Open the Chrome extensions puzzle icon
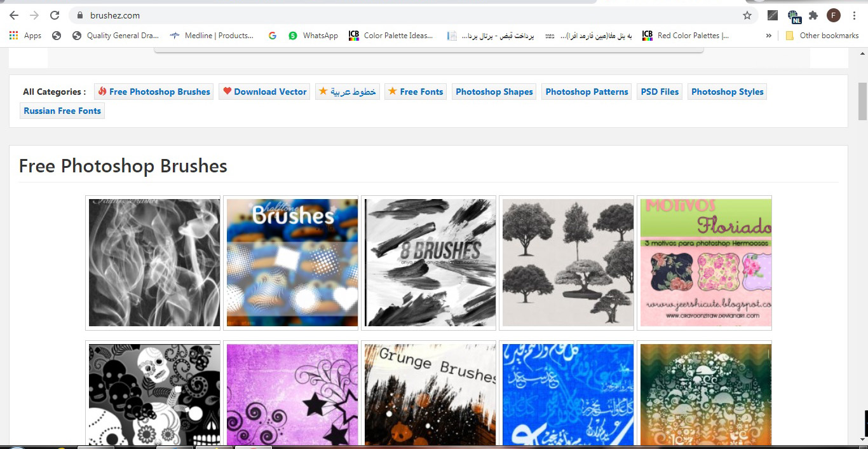Viewport: 868px width, 449px height. tap(813, 15)
